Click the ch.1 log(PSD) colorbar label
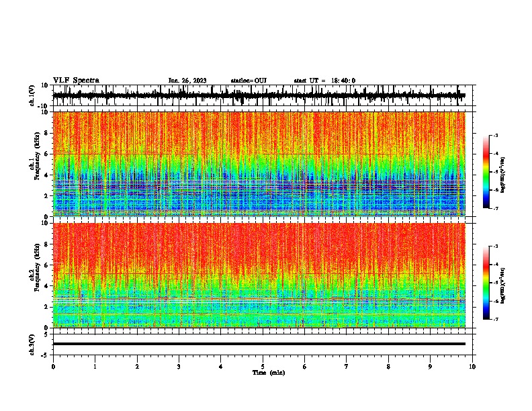This screenshot has height=411, width=532. [503, 175]
